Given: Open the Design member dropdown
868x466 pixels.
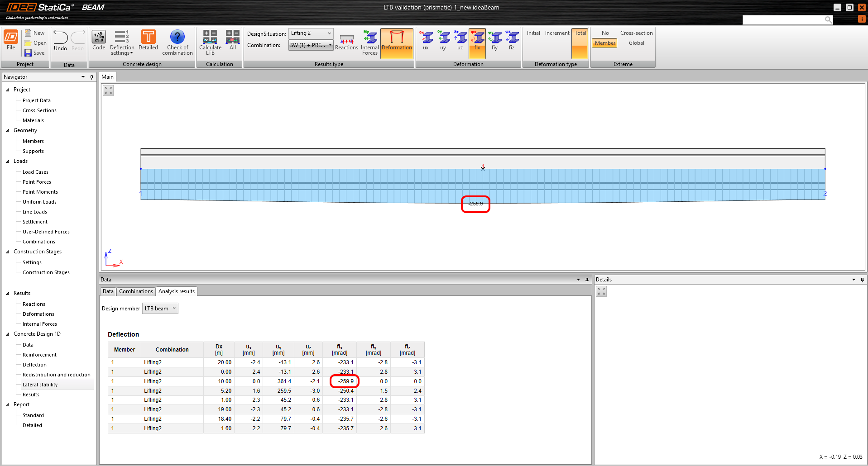Looking at the screenshot, I should click(160, 309).
